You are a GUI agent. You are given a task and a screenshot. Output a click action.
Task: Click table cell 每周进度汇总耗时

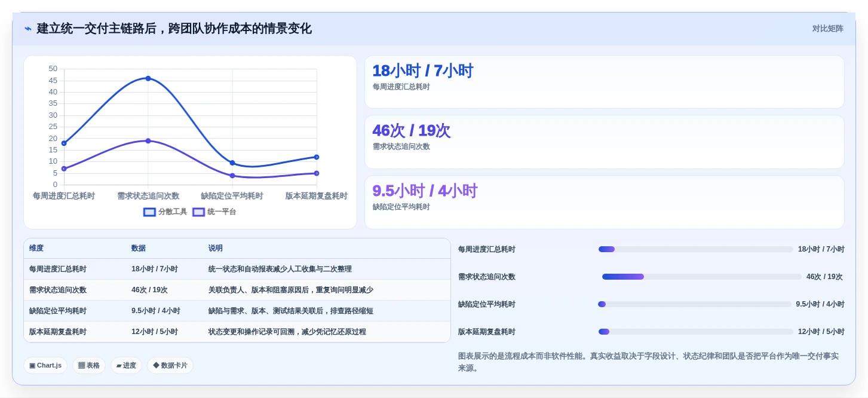pyautogui.click(x=58, y=270)
